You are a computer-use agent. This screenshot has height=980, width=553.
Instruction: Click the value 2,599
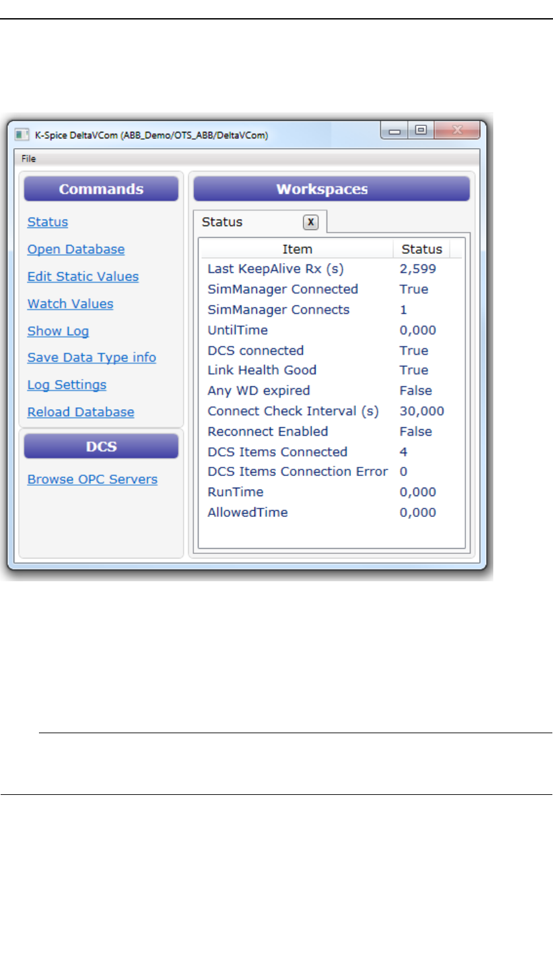point(418,269)
